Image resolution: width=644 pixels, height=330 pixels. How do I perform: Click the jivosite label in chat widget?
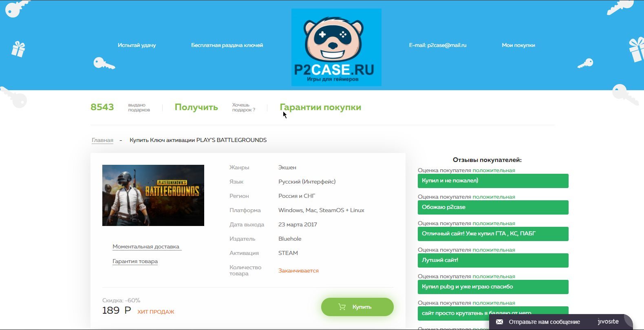tap(608, 321)
